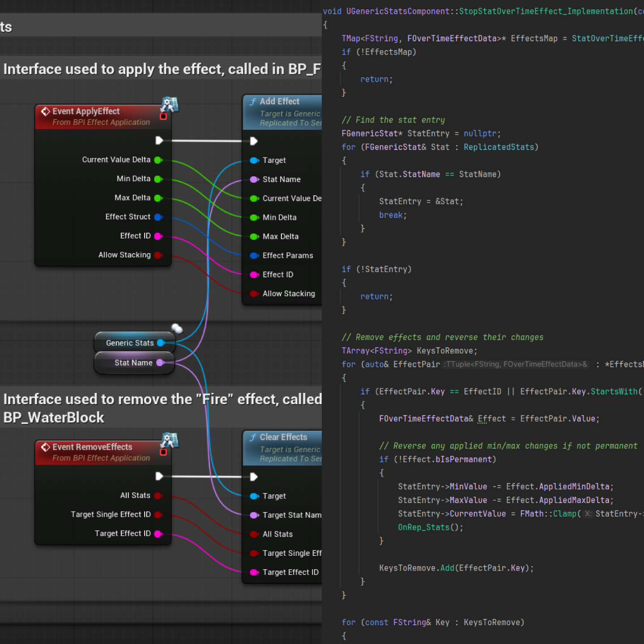Click the Stat Name variable node output pin
The image size is (644, 644).
pos(160,363)
